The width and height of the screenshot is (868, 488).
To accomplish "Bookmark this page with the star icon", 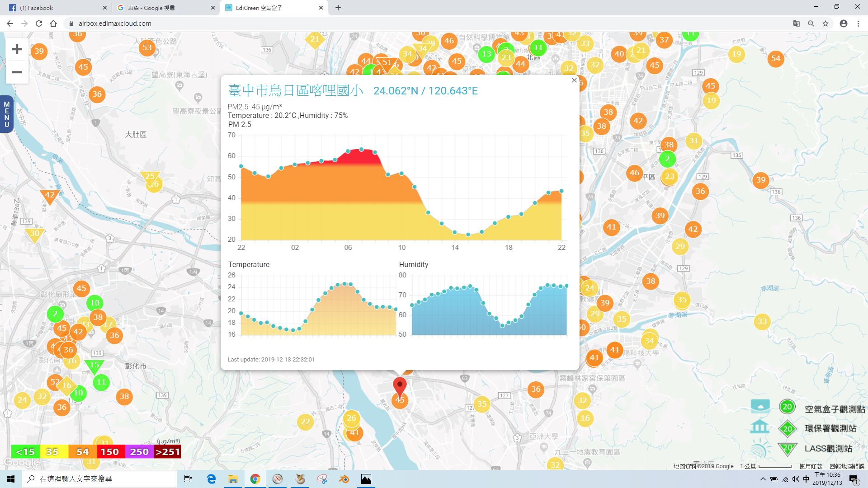I will point(826,23).
